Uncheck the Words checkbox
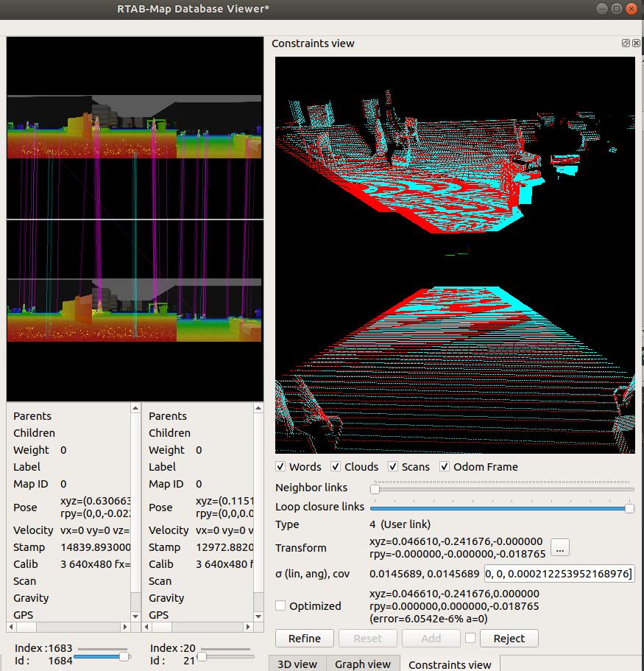The height and width of the screenshot is (671, 644). point(280,467)
